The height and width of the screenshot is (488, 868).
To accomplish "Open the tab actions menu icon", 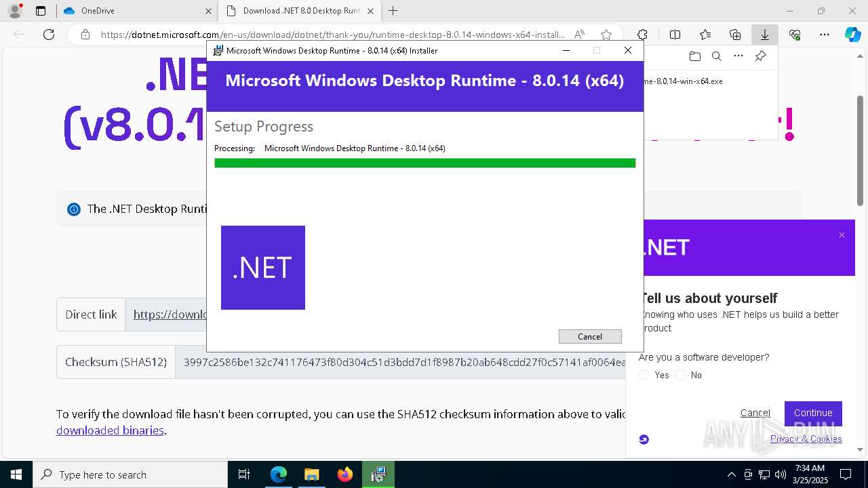I will (41, 11).
